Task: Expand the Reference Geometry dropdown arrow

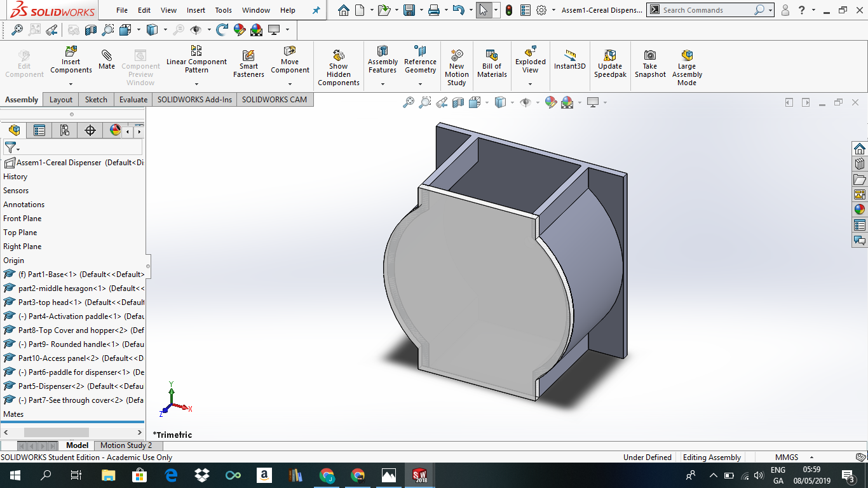Action: (420, 84)
